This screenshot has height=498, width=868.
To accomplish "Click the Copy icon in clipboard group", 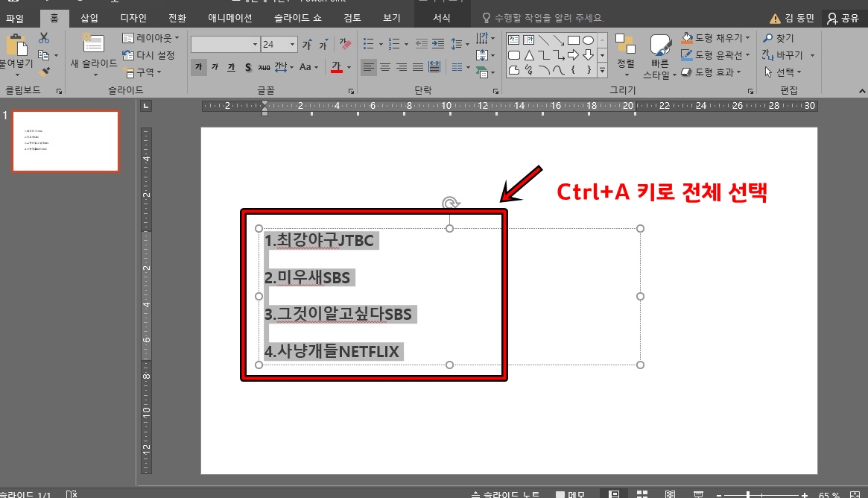I will pos(44,55).
